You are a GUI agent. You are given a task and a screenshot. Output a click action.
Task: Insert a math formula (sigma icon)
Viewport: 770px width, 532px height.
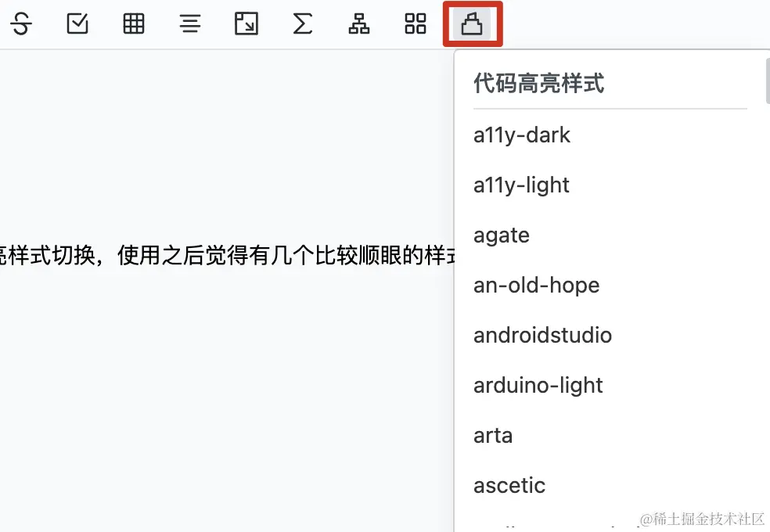click(x=303, y=23)
